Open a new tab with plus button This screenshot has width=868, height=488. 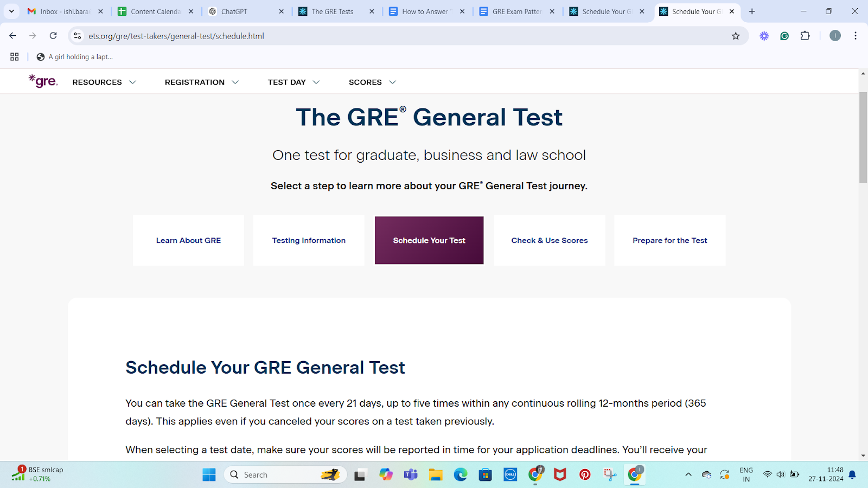tap(752, 11)
